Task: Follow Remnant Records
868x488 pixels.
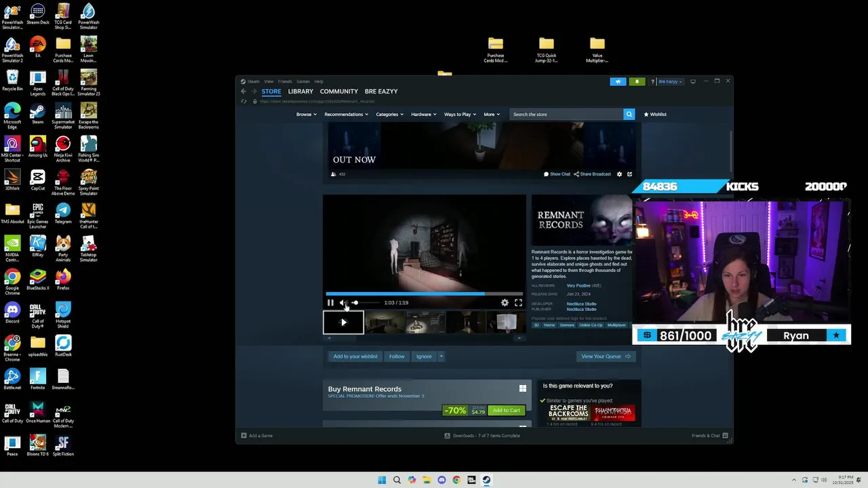Action: pyautogui.click(x=397, y=357)
